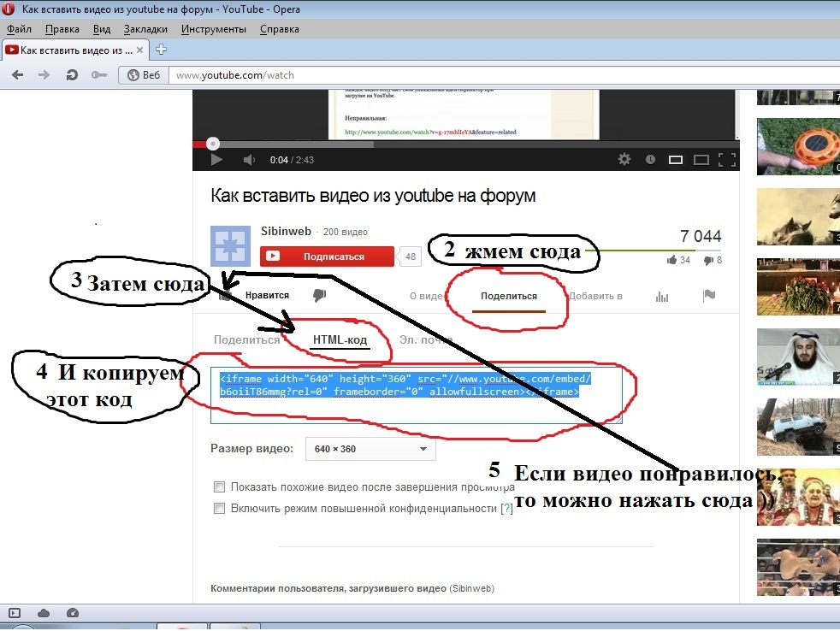The height and width of the screenshot is (631, 840).
Task: Focus the address bar showing www.youtube.com/watch
Action: (x=504, y=75)
